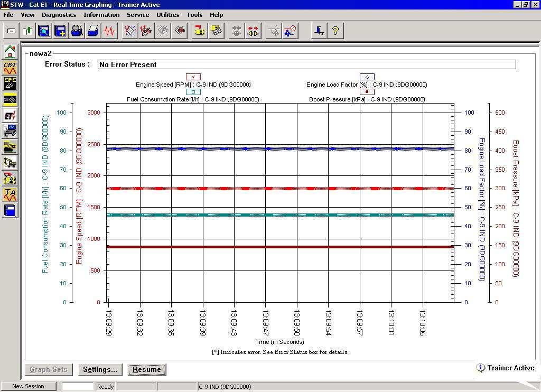Click the grayed wrench toolbar icon
Viewport: 541px width, 392px height.
(x=274, y=31)
